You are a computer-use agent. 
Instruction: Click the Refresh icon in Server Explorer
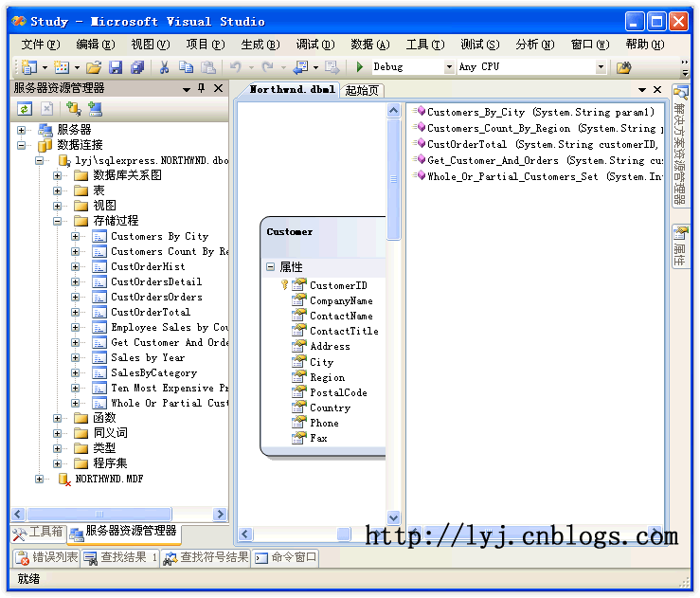click(24, 109)
